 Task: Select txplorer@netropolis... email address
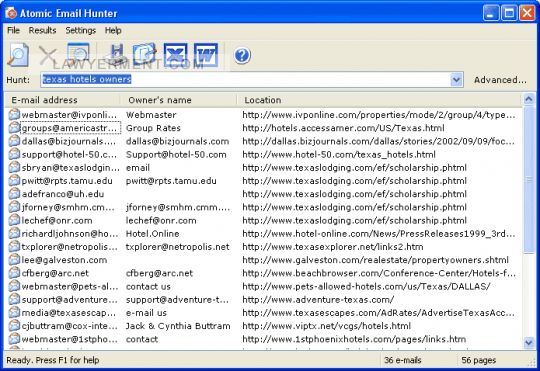pos(70,247)
